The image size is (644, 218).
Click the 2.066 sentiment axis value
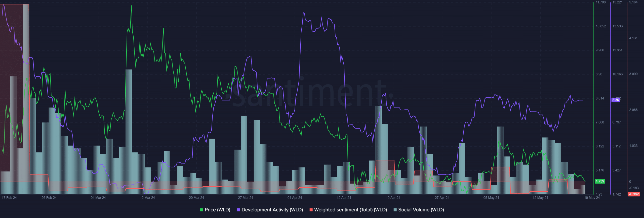633,110
